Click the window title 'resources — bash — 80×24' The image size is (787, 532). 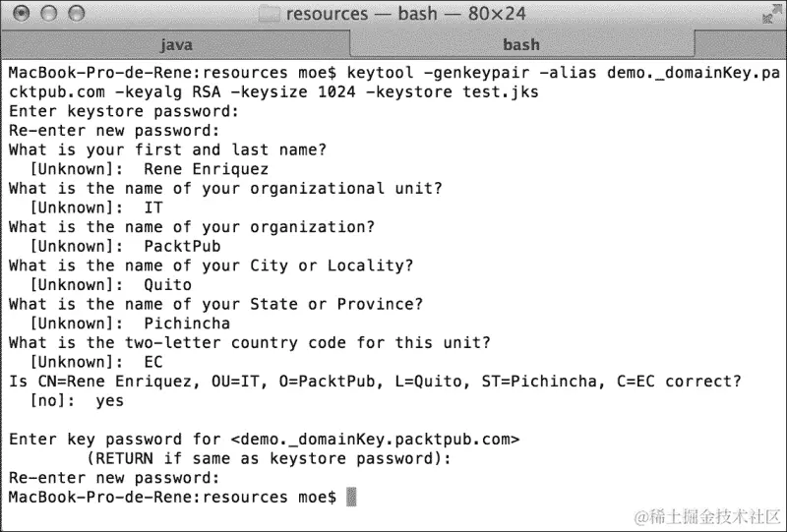coord(405,14)
